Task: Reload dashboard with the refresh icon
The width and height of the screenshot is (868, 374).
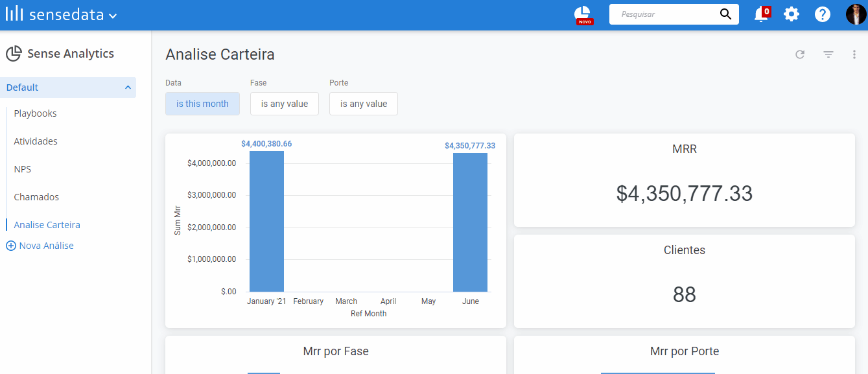Action: coord(800,54)
